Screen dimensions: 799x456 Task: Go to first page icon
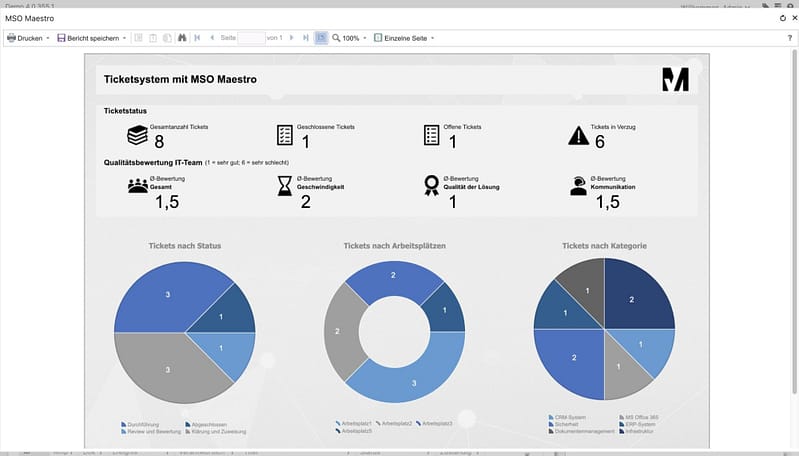(197, 38)
